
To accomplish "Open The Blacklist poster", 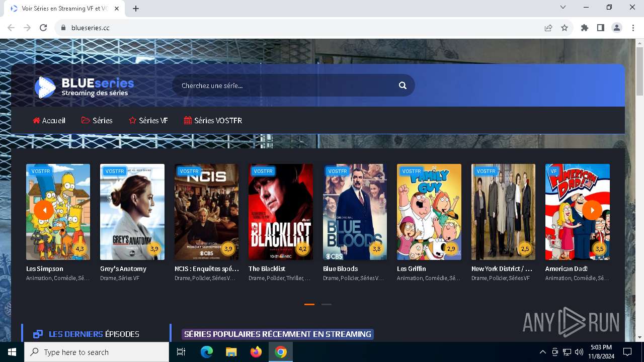I will (x=281, y=212).
